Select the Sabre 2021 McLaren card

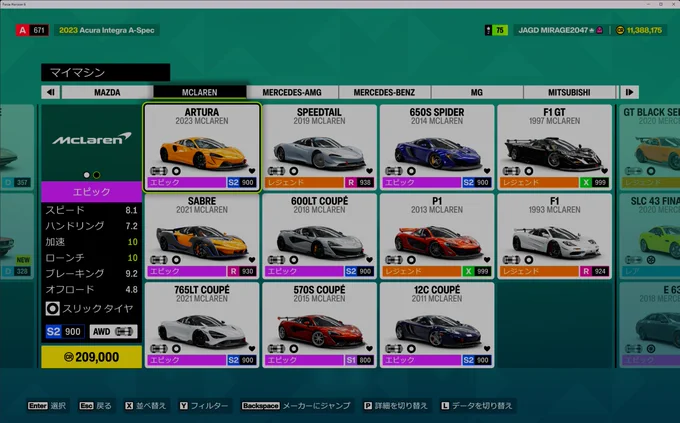(x=202, y=236)
